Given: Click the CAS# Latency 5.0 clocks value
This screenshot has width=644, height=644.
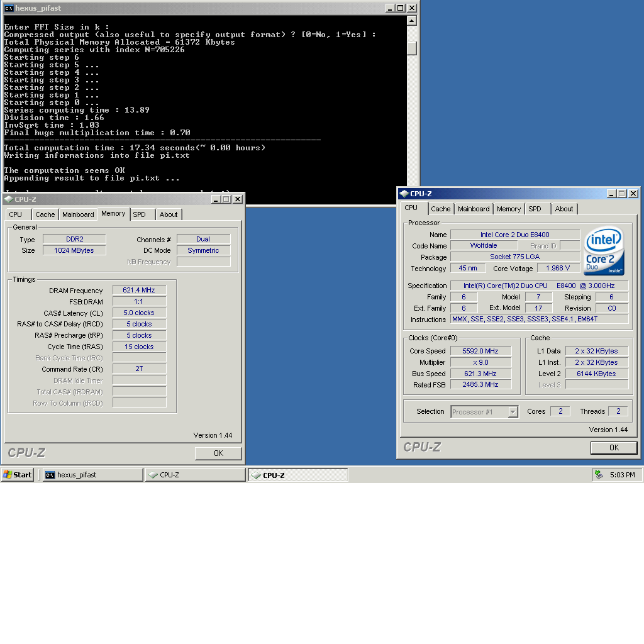Looking at the screenshot, I should tap(139, 313).
